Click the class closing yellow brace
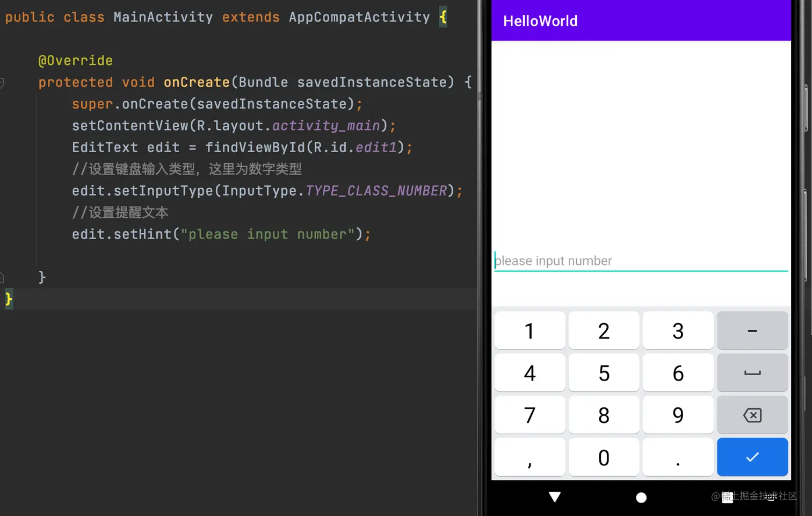 (x=9, y=299)
